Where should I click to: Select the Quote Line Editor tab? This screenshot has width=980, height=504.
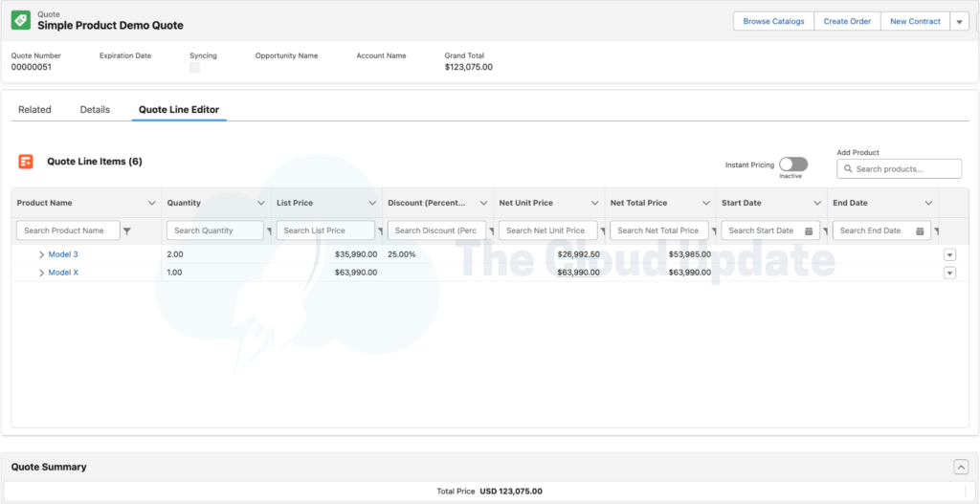coord(179,109)
